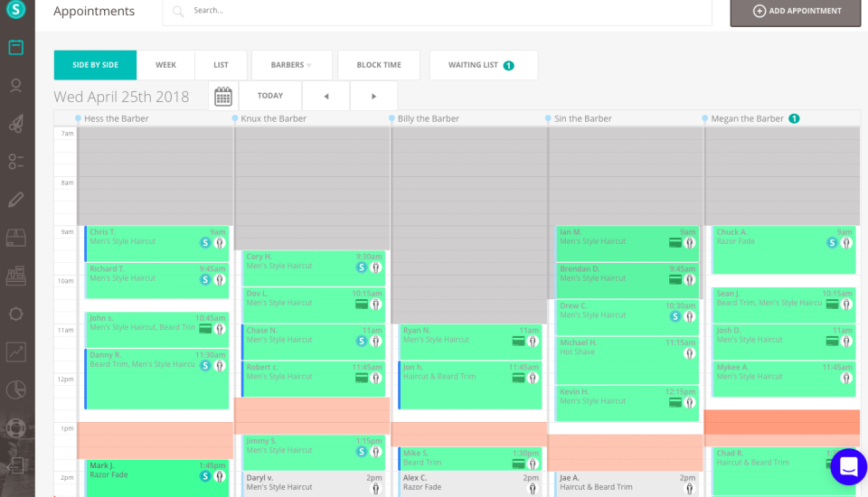Open Cory H. 9:30am appointment

[x=314, y=268]
